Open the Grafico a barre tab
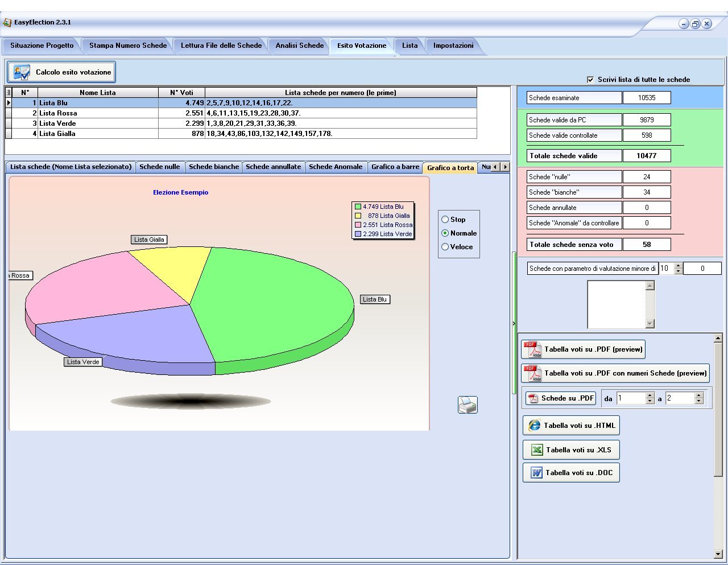Screen dimensions: 728x565 tap(395, 167)
